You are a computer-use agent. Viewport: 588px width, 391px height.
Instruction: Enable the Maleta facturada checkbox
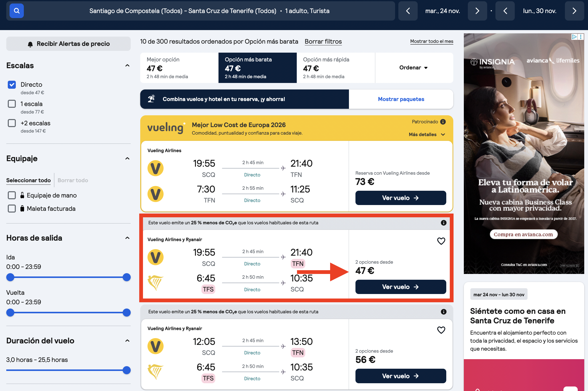[x=12, y=209]
